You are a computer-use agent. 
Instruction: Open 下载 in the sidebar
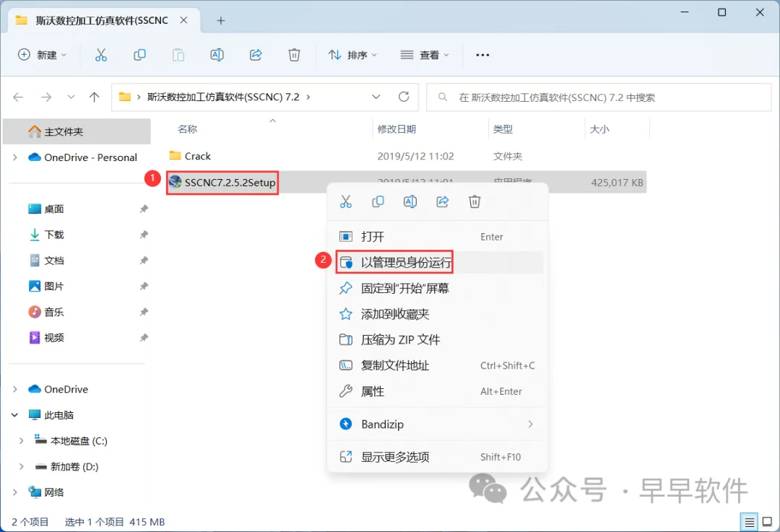coord(53,235)
